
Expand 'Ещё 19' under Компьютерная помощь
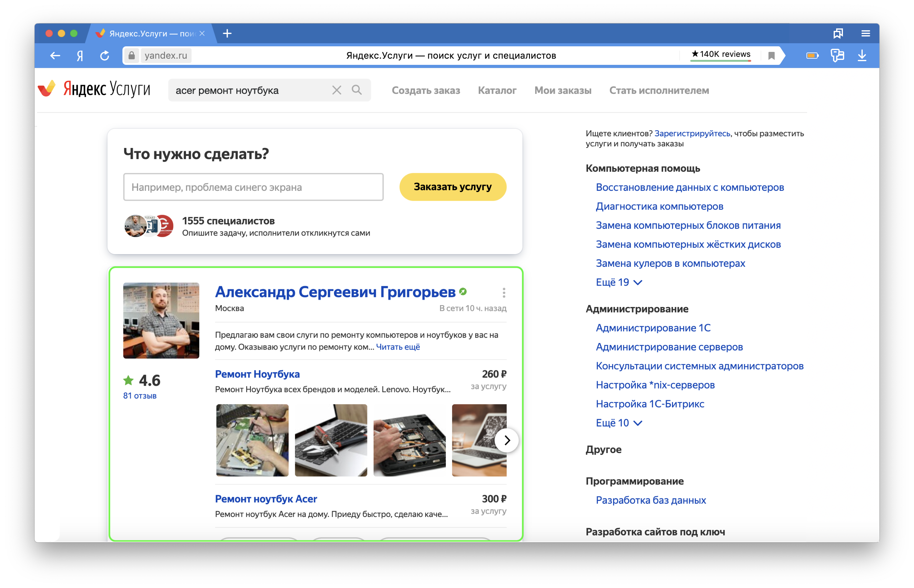click(618, 282)
